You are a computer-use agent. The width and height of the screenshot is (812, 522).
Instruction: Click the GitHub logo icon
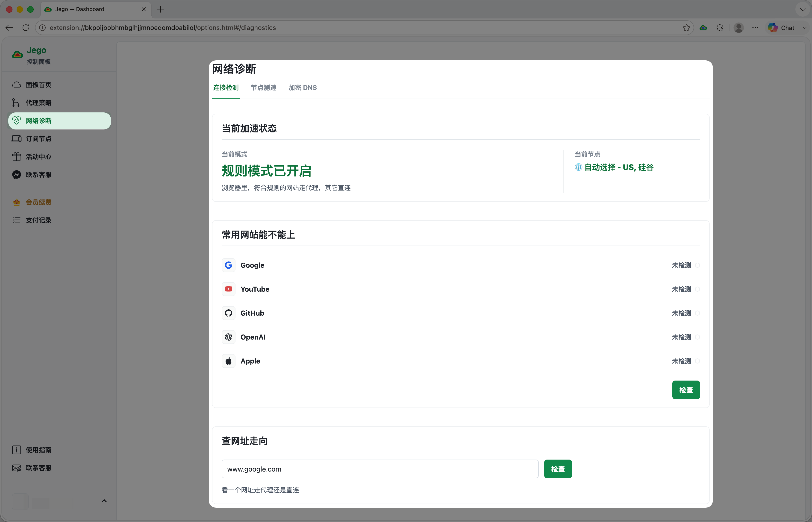[x=229, y=313]
